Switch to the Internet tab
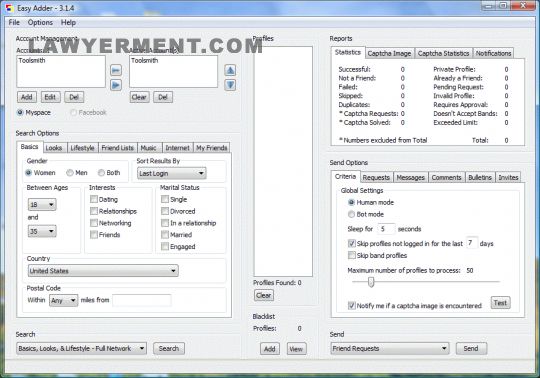Screen dimensions: 540x378 coord(177,148)
